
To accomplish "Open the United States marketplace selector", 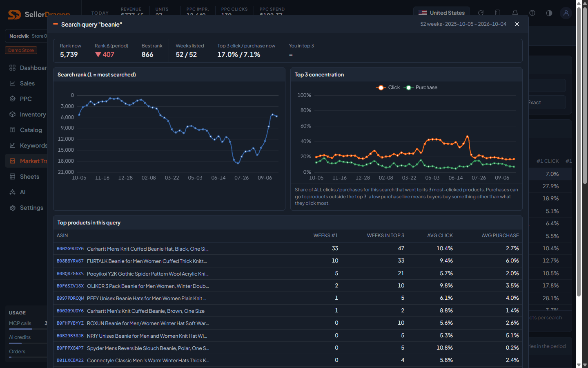I will coord(442,13).
